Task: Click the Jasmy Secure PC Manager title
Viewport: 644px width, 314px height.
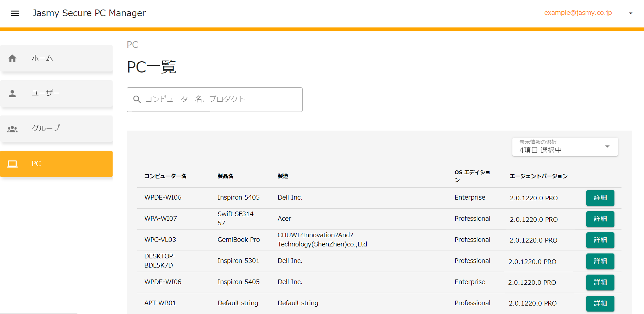Action: point(89,13)
